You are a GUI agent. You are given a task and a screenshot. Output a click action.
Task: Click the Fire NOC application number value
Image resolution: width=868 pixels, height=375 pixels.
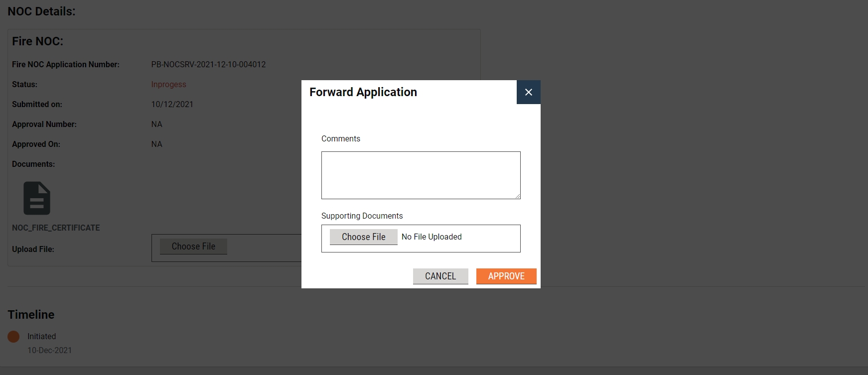208,65
